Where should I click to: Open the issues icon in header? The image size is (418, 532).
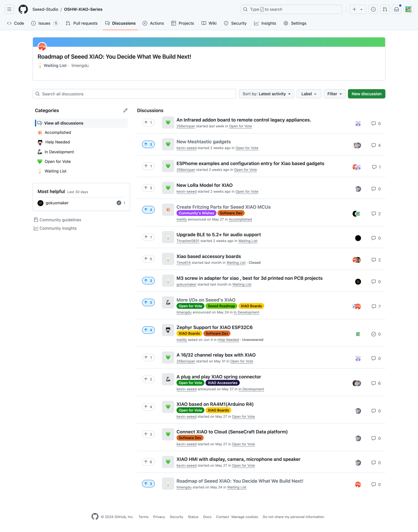coord(373,9)
